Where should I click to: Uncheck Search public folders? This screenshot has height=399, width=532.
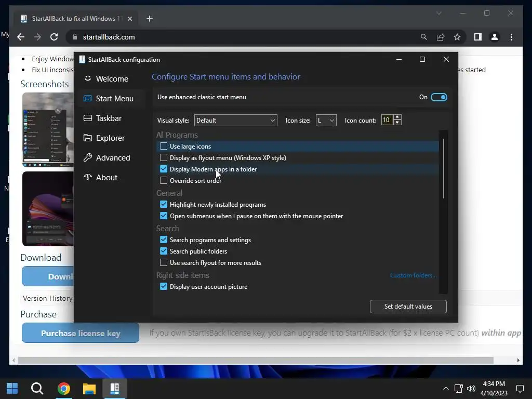[164, 251]
